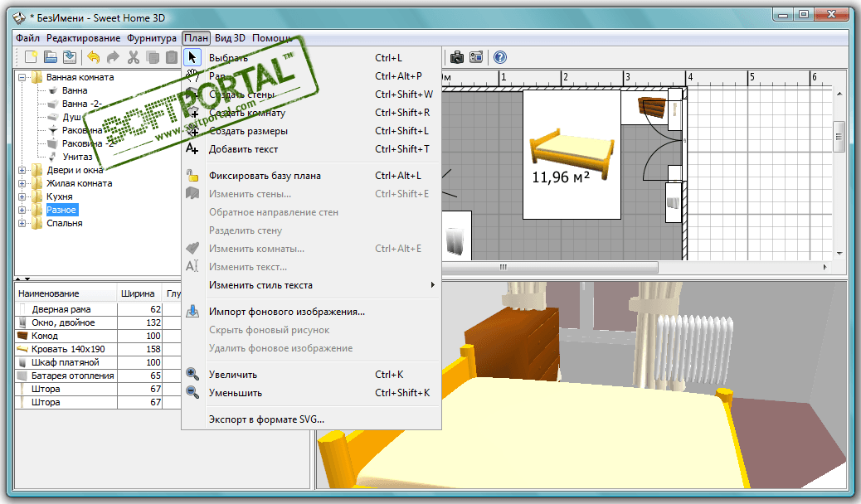Open the Файл menu

27,38
